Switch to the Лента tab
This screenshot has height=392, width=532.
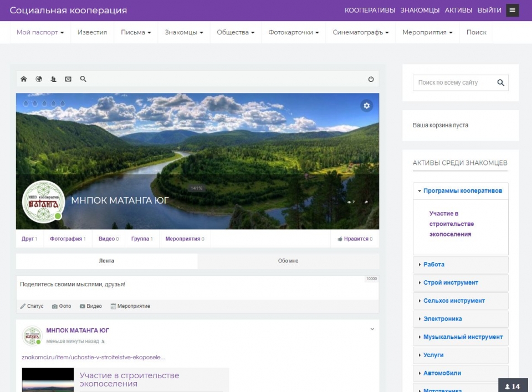pos(106,261)
